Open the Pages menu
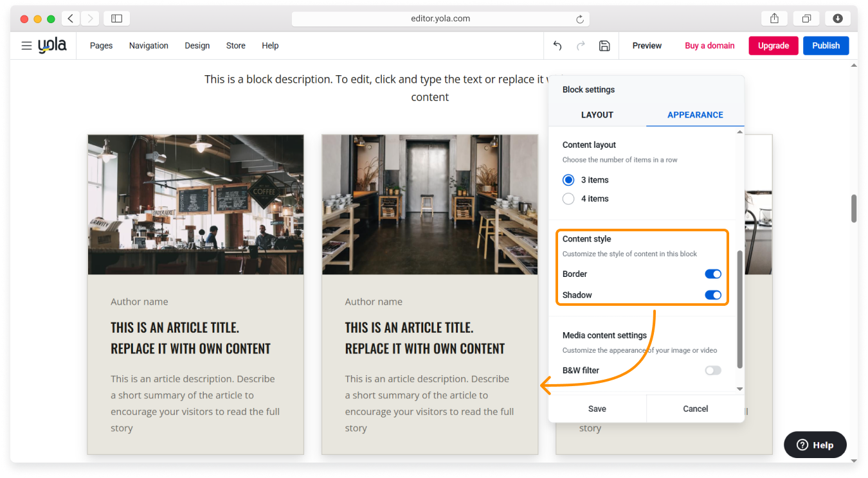Image resolution: width=868 pixels, height=478 pixels. point(101,46)
